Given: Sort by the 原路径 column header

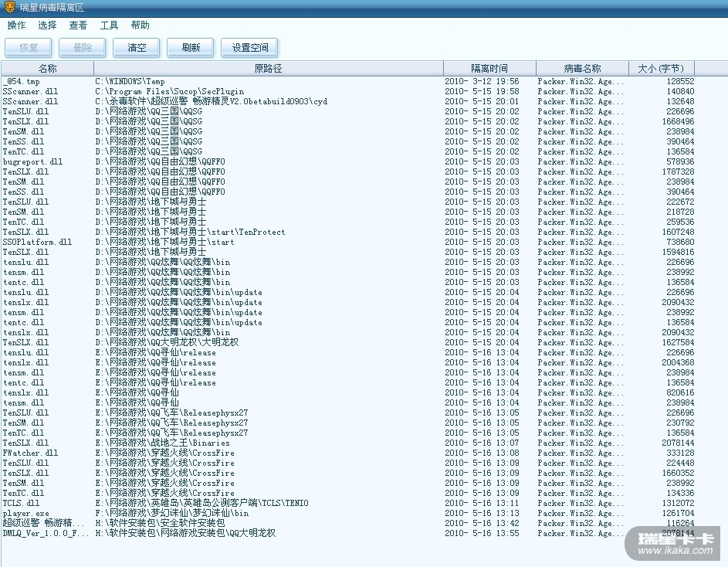Looking at the screenshot, I should (269, 68).
